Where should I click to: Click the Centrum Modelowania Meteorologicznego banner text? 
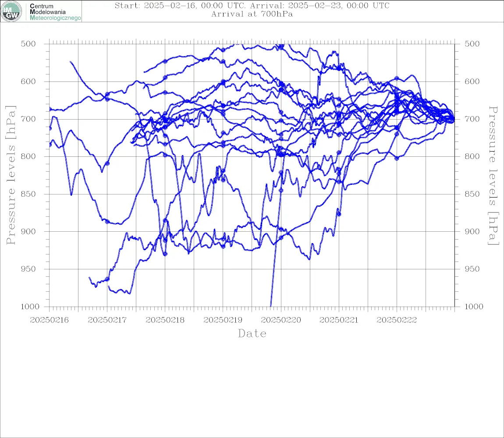(55, 12)
